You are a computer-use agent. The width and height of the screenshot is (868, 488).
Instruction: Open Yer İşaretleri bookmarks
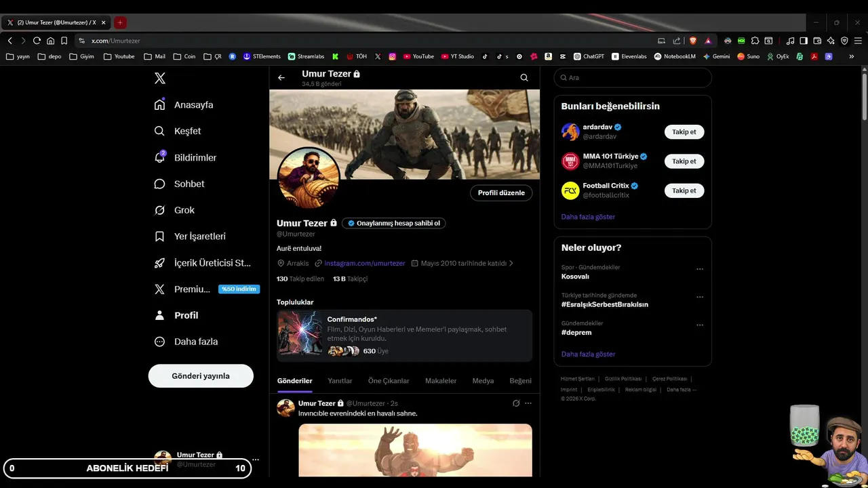tap(190, 237)
